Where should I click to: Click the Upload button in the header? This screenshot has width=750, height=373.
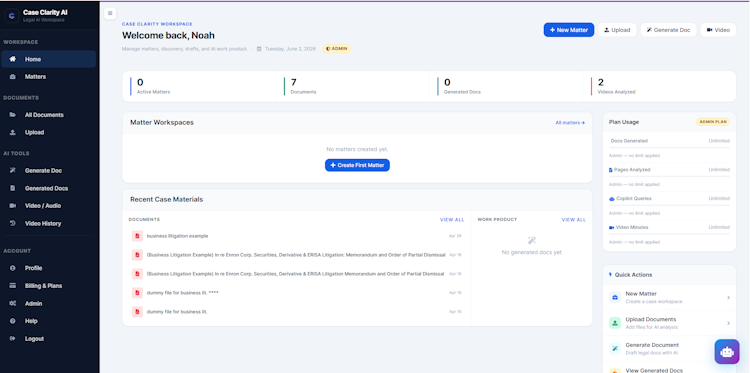tap(617, 30)
